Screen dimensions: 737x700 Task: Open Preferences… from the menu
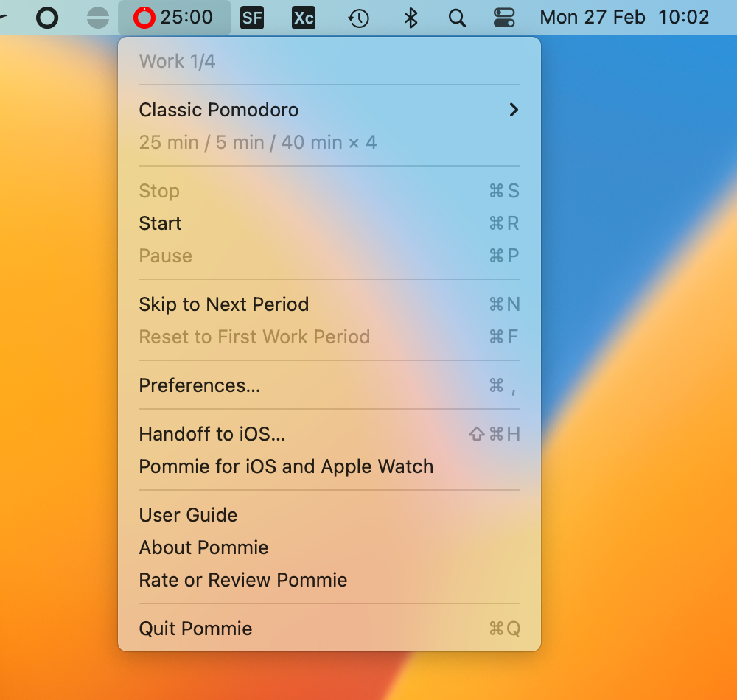click(x=200, y=385)
